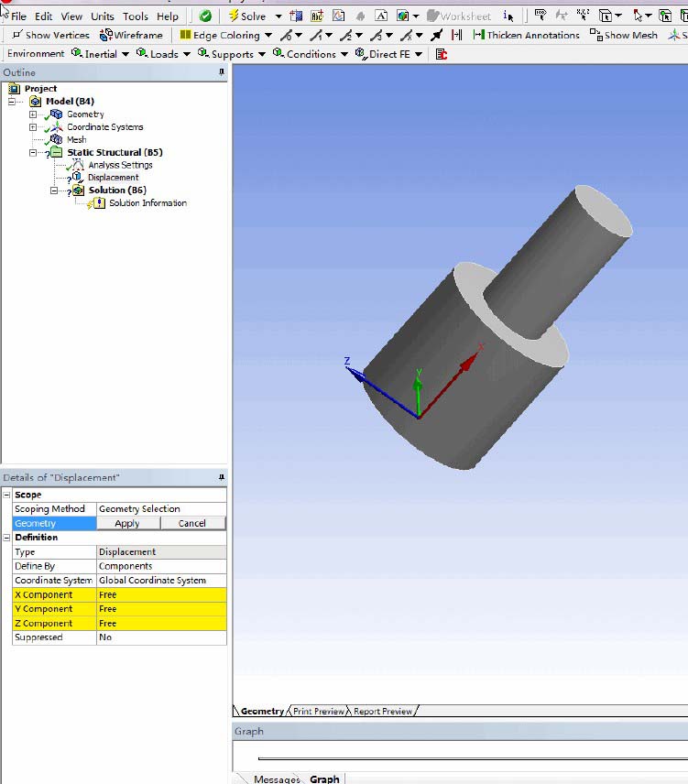
Task: Open the Direct FE dropdown arrow
Action: point(419,54)
